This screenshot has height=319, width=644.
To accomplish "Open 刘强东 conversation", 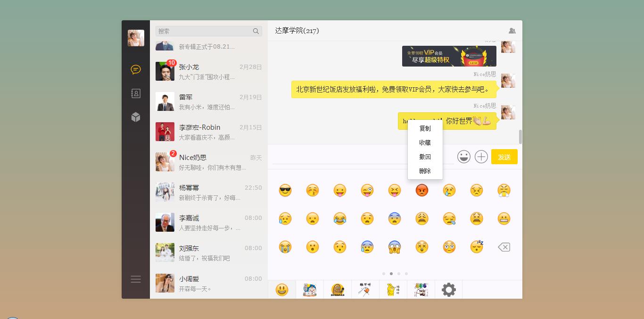I will coord(209,253).
